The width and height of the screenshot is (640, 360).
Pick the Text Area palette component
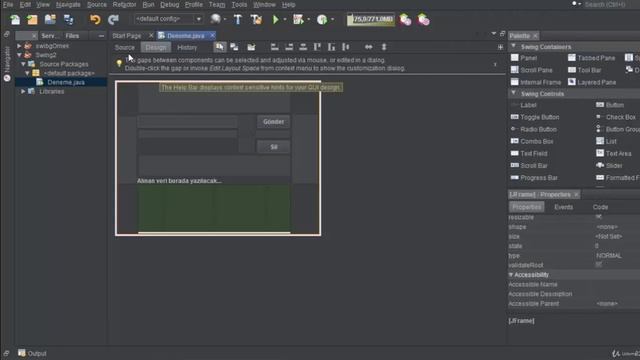click(x=614, y=153)
